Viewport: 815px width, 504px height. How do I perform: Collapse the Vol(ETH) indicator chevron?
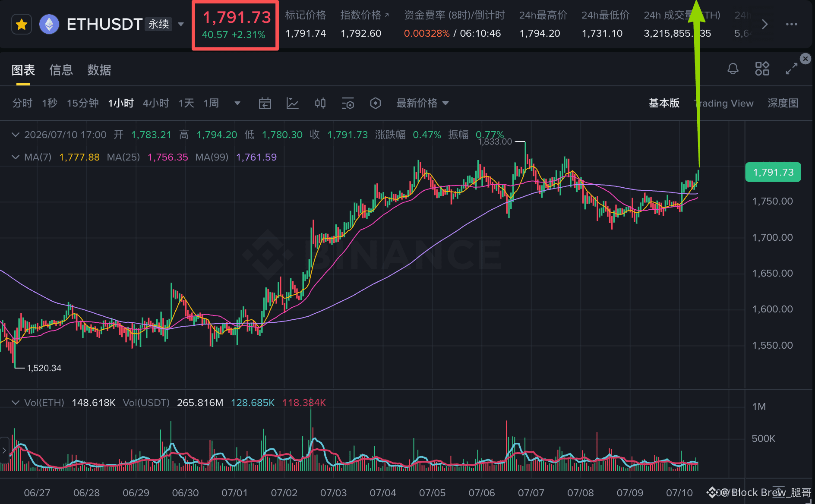16,403
